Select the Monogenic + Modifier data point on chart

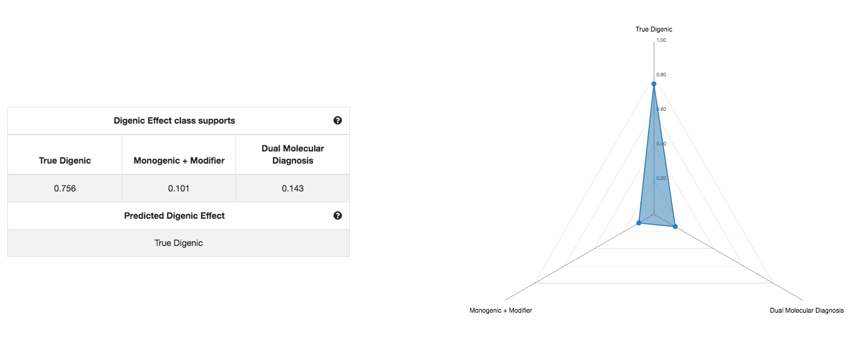pos(640,222)
